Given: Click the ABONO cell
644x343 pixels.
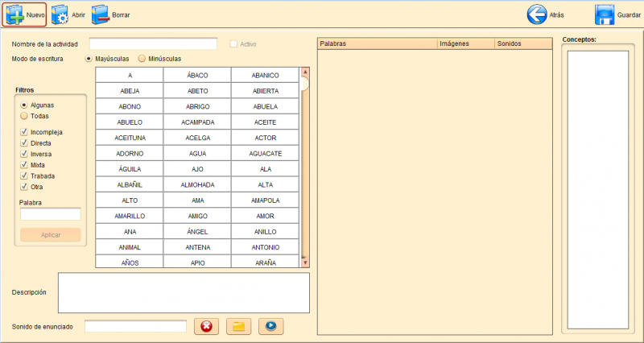Looking at the screenshot, I should pos(130,106).
